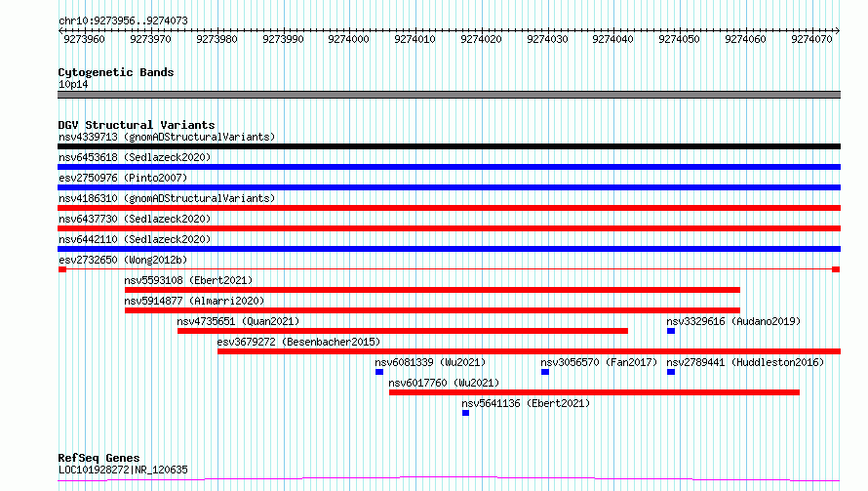The image size is (868, 491).
Task: Click the 10p14 band label
Action: click(73, 85)
